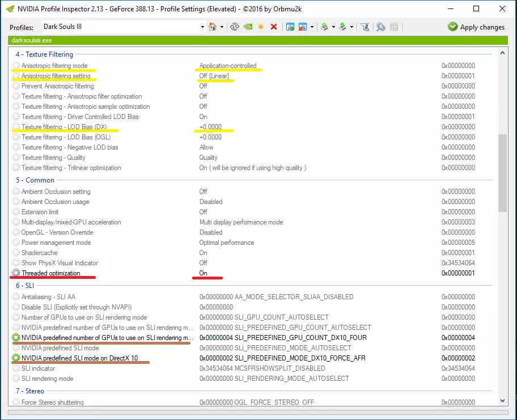
Task: Create a new profile with the sun icon
Action: pyautogui.click(x=261, y=27)
